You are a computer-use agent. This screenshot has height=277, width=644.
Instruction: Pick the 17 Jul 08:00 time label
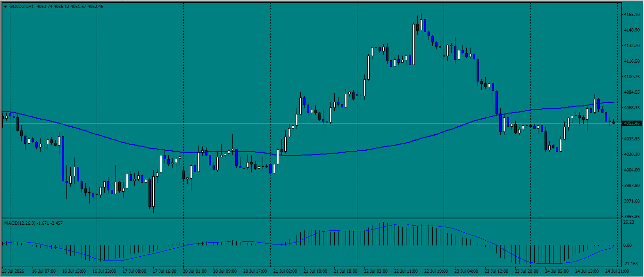coord(135,272)
